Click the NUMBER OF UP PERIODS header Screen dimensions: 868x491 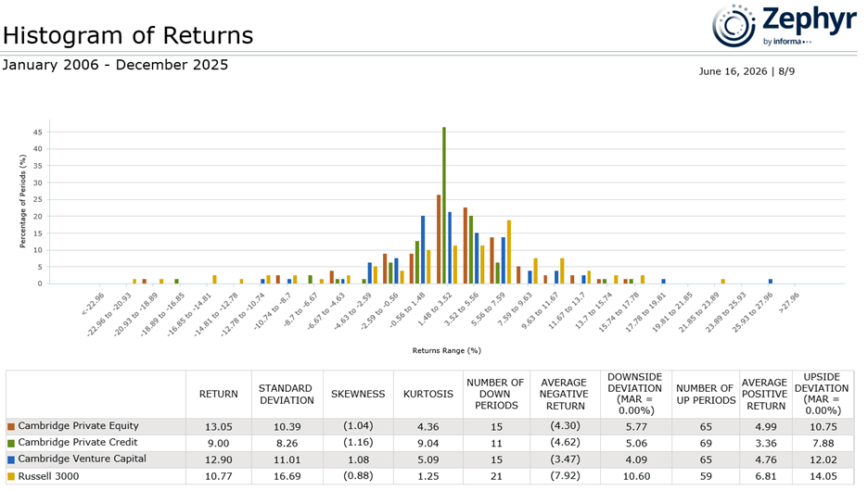click(705, 395)
